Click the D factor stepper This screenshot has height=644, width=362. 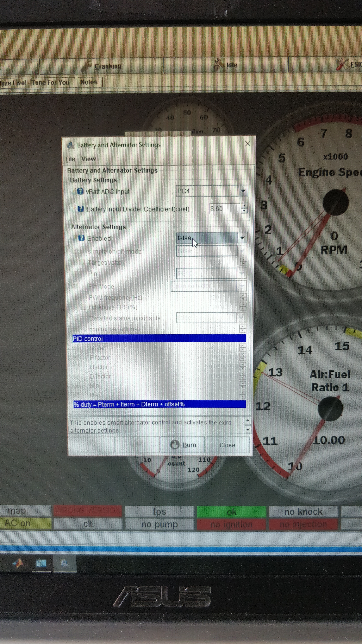click(x=243, y=376)
